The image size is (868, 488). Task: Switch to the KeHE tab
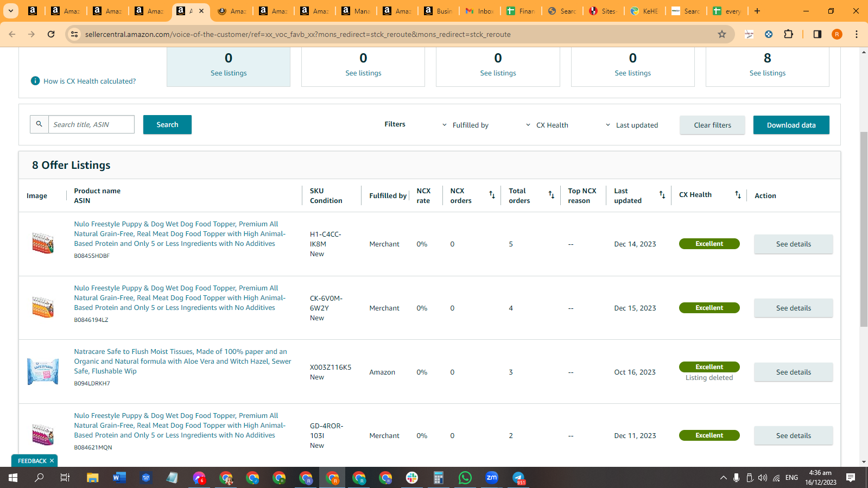coord(645,11)
